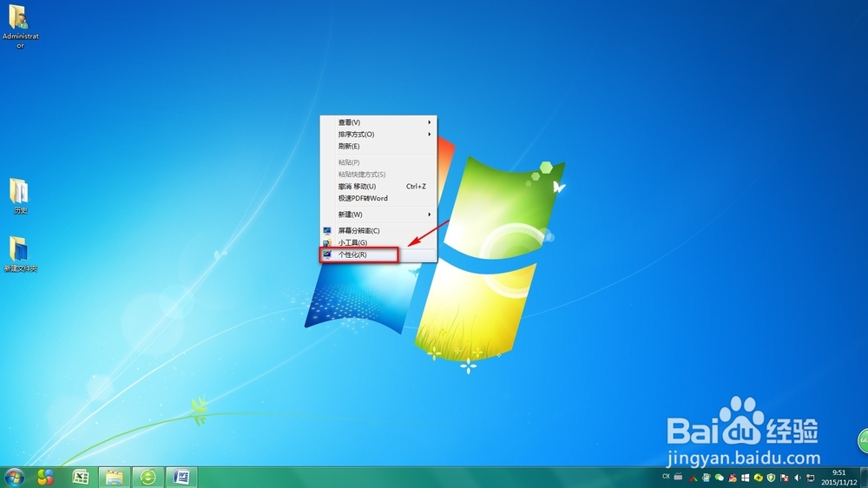Choose 个性化(R) in the context menu
Screen dimensions: 868x488
click(378, 254)
